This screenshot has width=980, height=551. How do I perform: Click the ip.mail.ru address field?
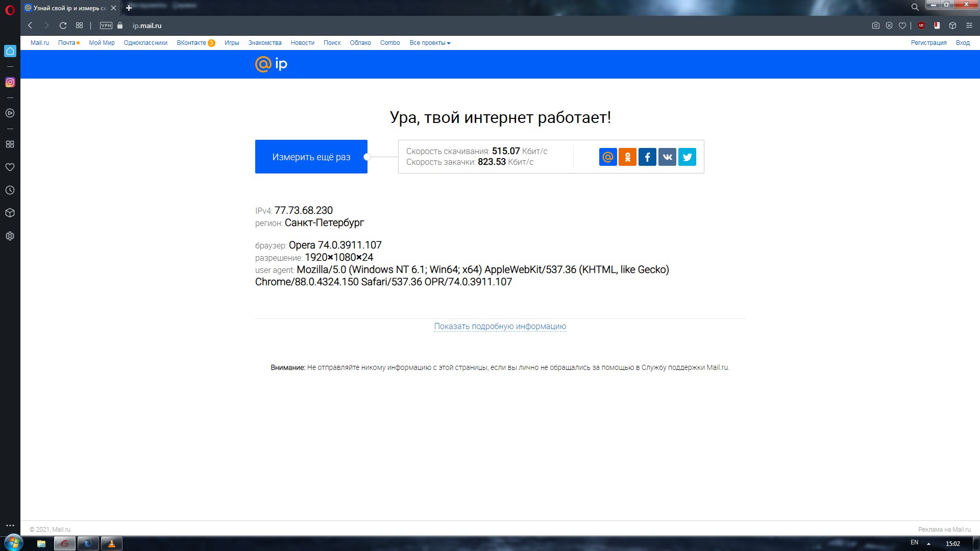[147, 26]
